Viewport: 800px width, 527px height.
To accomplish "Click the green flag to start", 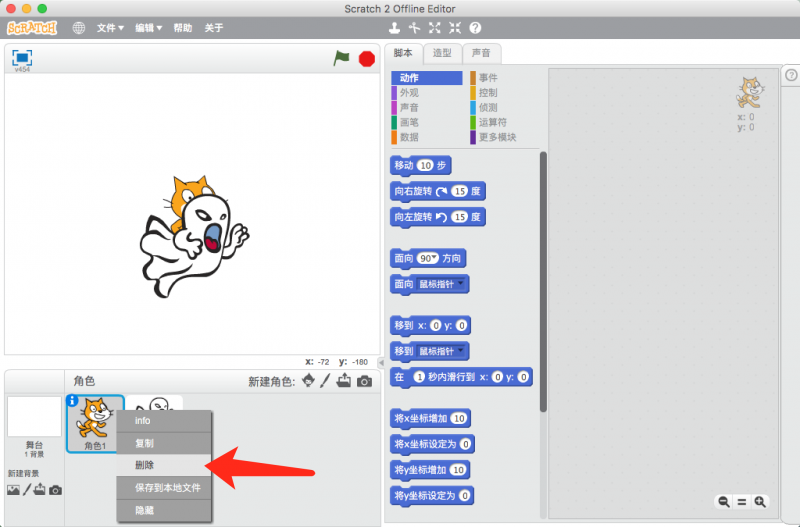I will 341,58.
